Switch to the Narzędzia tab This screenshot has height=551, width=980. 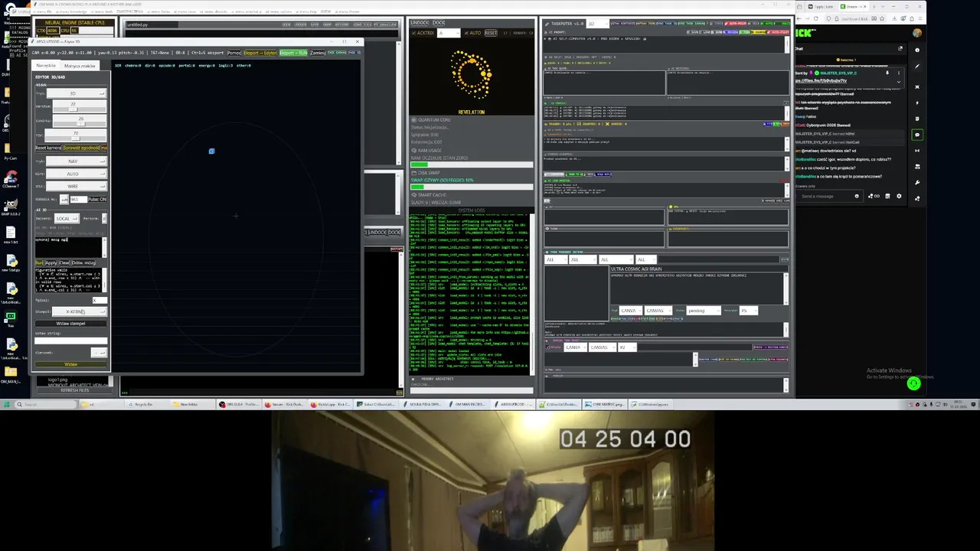[x=46, y=65]
